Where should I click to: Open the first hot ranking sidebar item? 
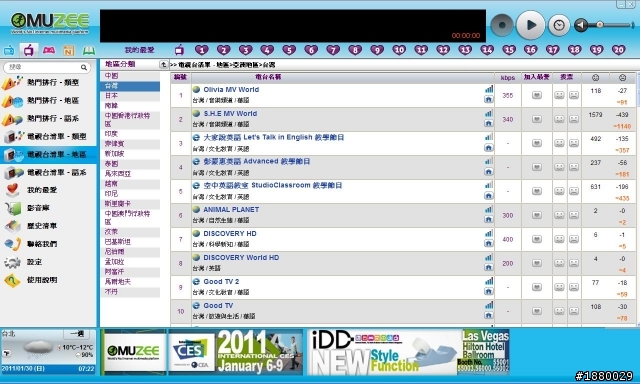[x=48, y=82]
